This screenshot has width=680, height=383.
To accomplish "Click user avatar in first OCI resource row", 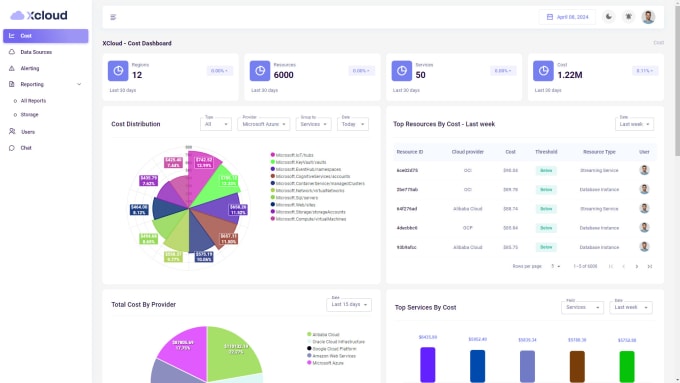I will [x=644, y=170].
